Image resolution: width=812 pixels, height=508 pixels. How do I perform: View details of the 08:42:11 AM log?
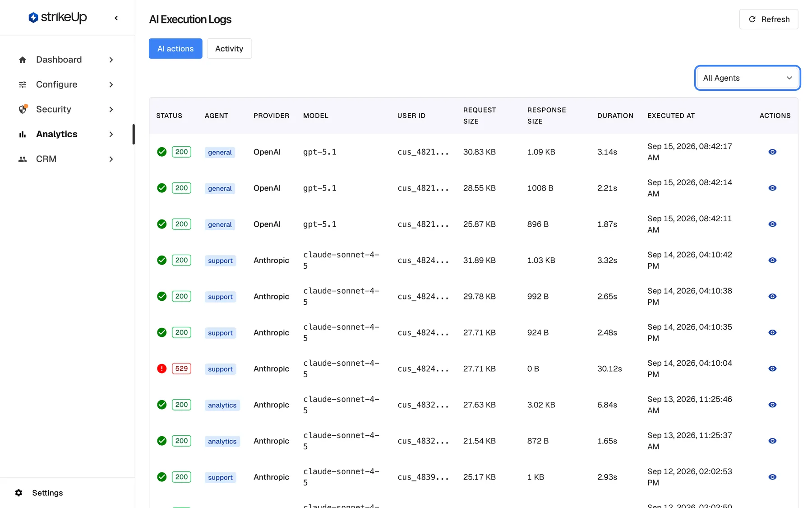(772, 224)
